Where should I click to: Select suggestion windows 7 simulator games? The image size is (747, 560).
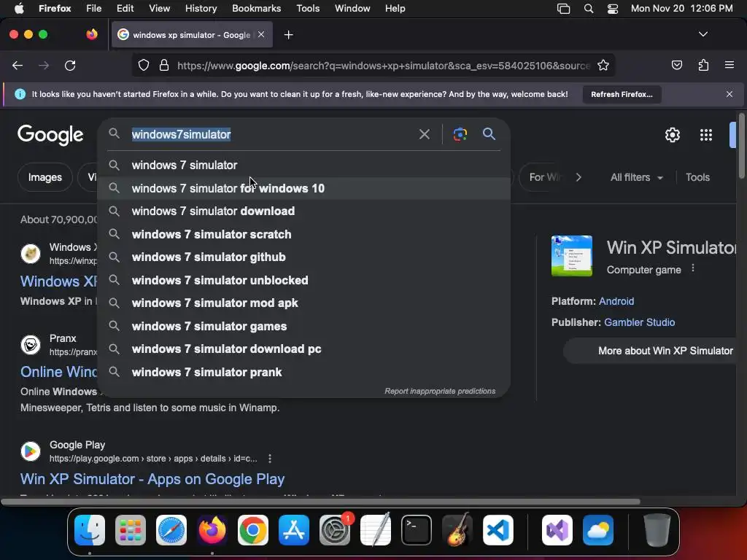[x=304, y=326]
